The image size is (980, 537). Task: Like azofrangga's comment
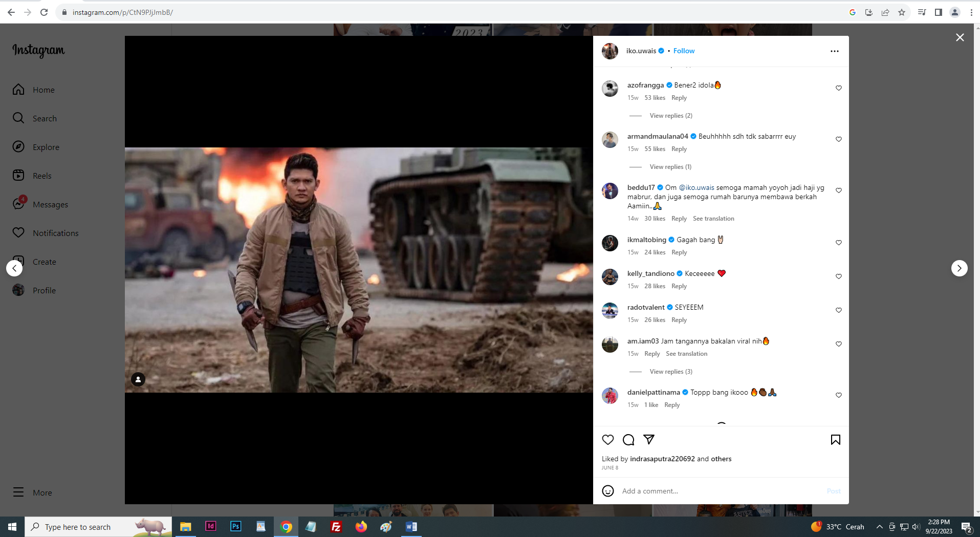pos(839,88)
